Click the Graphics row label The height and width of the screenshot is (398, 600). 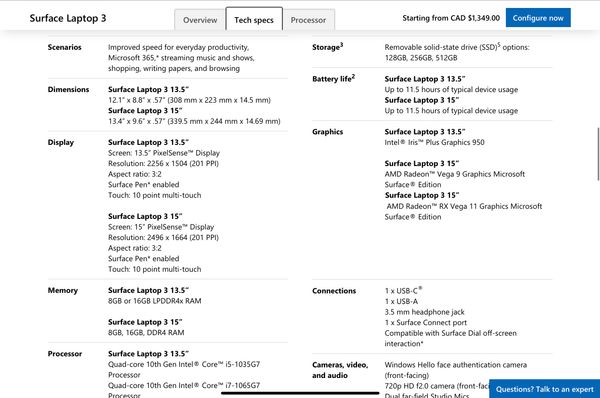(328, 132)
